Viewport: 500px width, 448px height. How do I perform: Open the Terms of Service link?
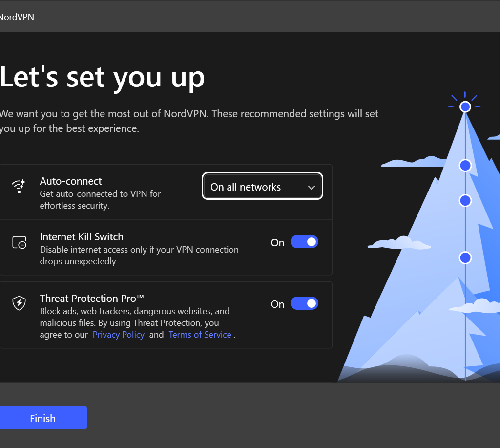click(x=200, y=335)
